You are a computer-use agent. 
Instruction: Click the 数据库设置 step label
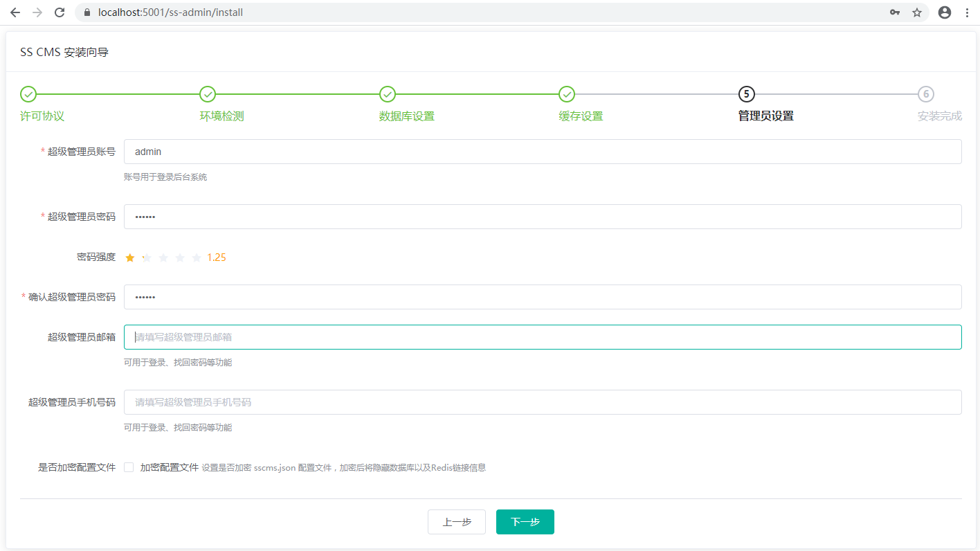click(x=407, y=116)
